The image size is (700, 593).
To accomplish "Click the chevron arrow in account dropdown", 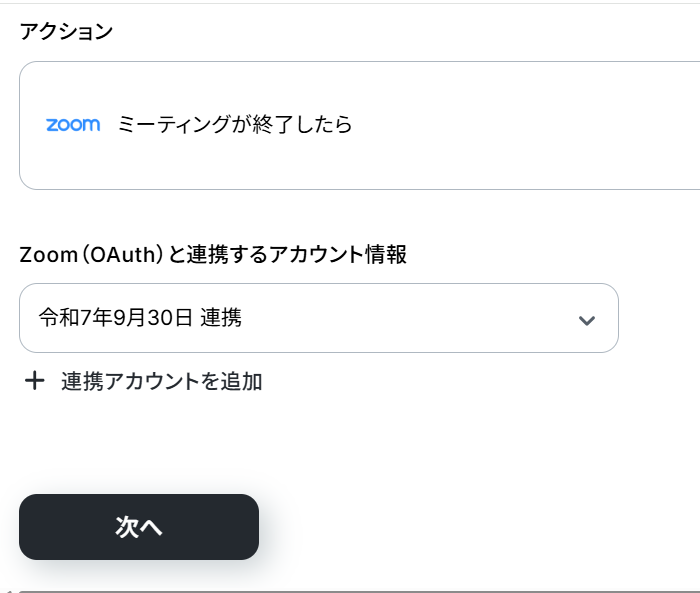I will (587, 320).
